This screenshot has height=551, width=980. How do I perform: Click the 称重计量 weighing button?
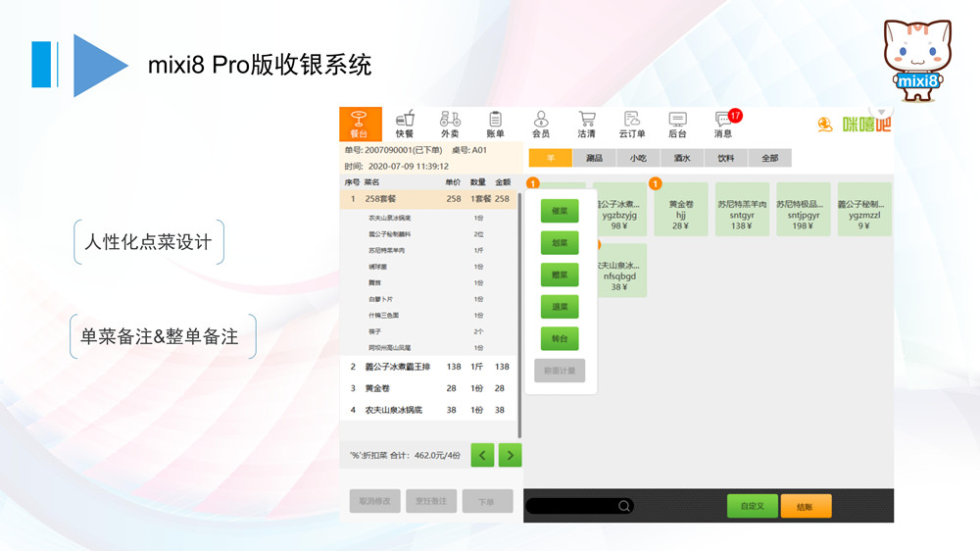tap(560, 371)
